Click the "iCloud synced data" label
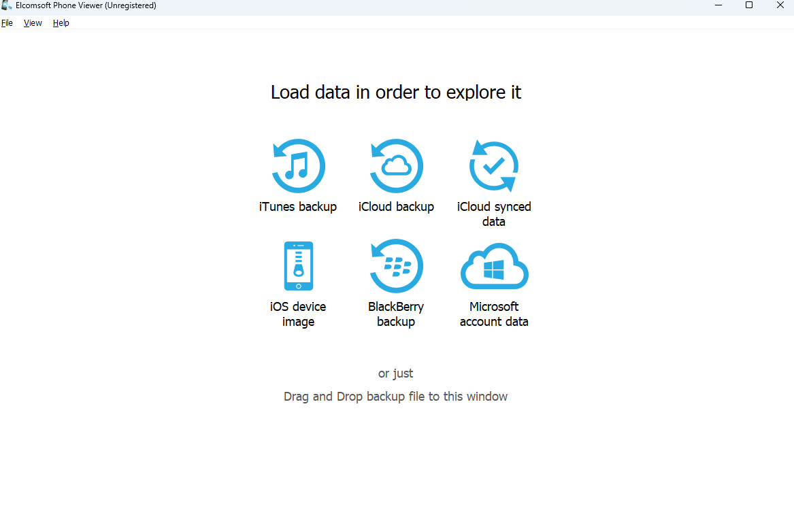 [x=494, y=214]
